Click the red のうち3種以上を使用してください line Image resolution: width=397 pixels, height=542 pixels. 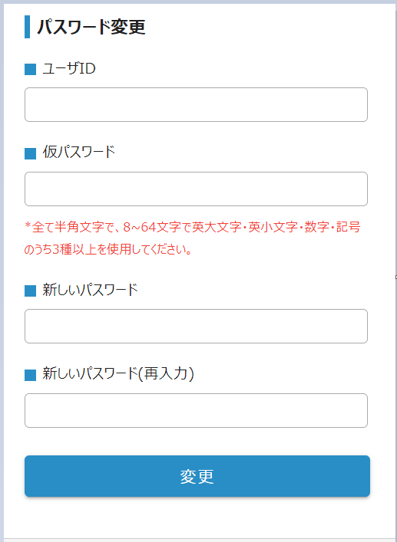108,249
